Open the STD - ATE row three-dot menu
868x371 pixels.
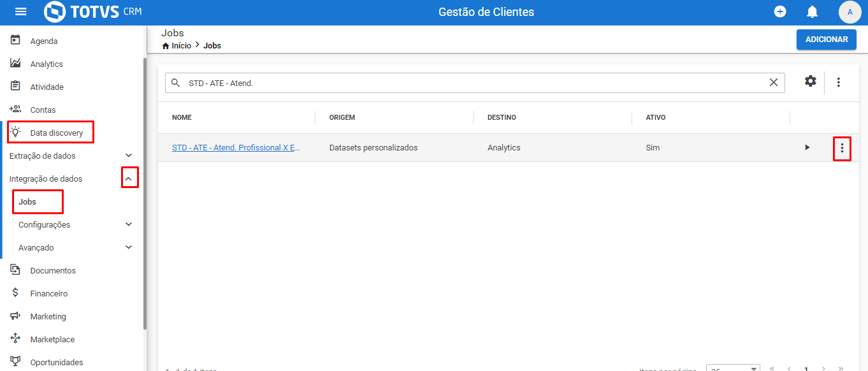click(x=842, y=148)
